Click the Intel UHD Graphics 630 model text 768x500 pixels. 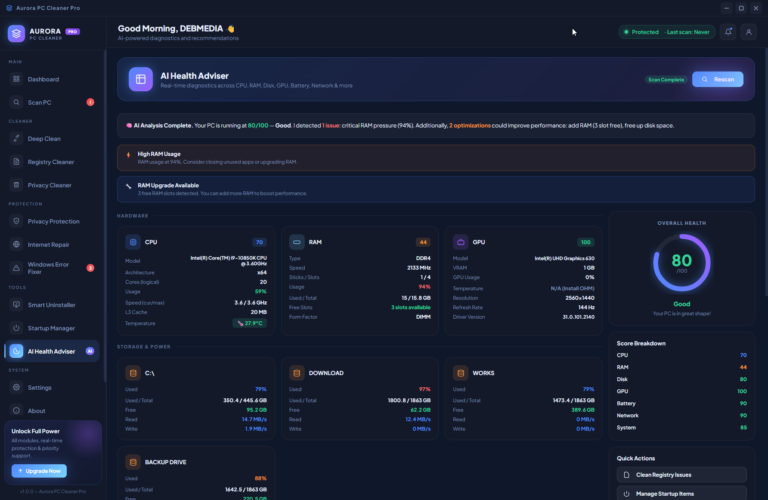[564, 258]
